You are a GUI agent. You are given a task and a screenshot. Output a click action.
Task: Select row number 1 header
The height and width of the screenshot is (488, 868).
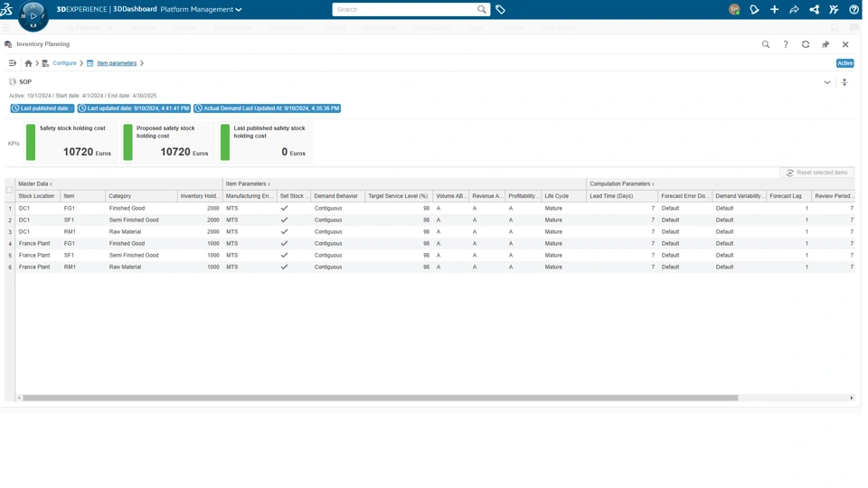point(10,209)
